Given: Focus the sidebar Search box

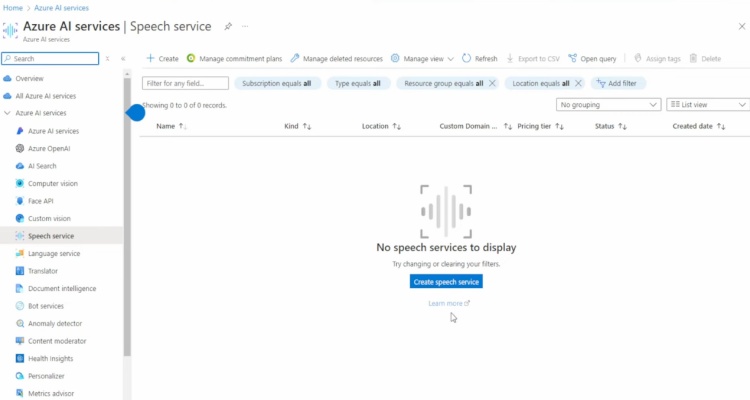Looking at the screenshot, I should [50, 58].
